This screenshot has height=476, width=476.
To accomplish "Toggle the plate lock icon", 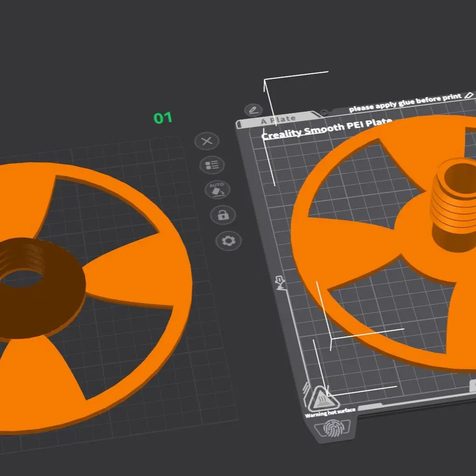I will click(x=223, y=215).
